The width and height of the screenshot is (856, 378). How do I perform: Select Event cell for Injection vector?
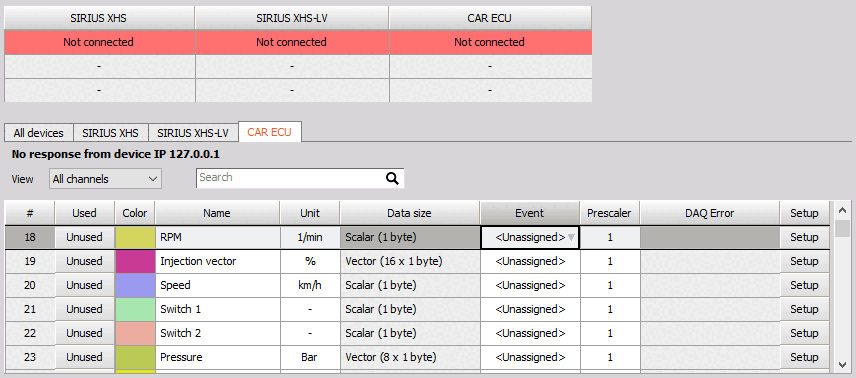[530, 261]
